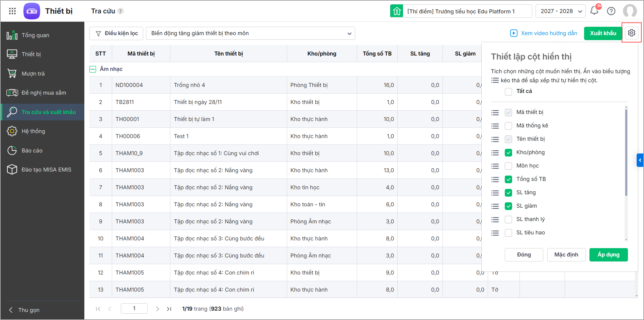644x320 pixels.
Task: Enable the SL thanh lý column checkbox
Action: [x=508, y=219]
